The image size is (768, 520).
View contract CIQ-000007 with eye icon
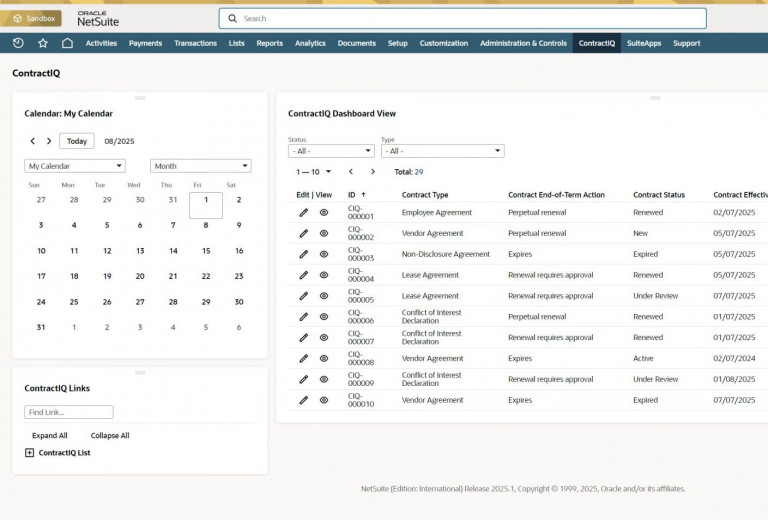point(324,337)
